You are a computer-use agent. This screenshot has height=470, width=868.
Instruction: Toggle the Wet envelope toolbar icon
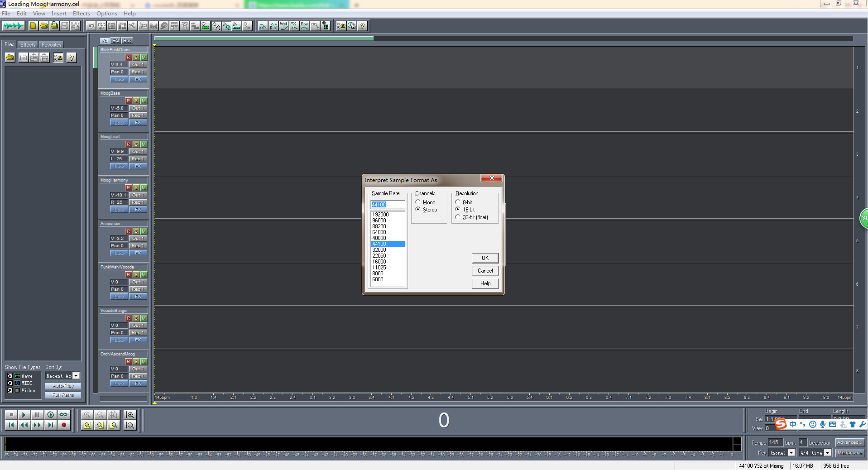pyautogui.click(x=283, y=26)
